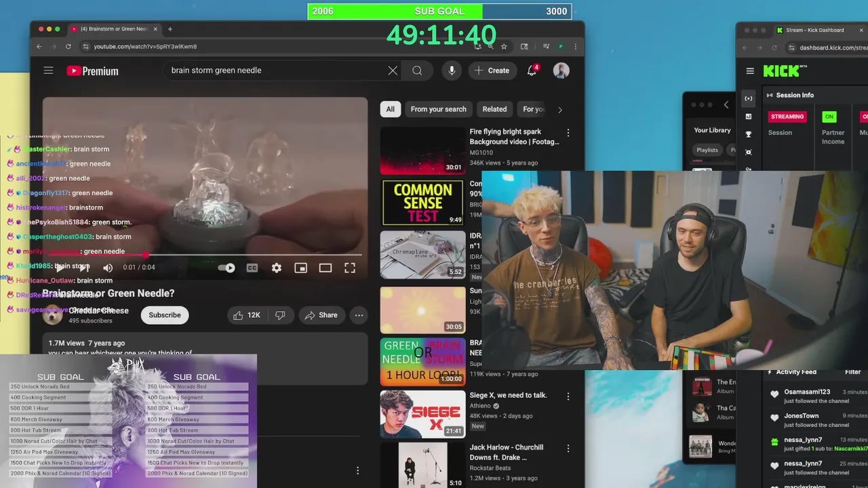Bookmark the YouTube page with star

pyautogui.click(x=504, y=47)
